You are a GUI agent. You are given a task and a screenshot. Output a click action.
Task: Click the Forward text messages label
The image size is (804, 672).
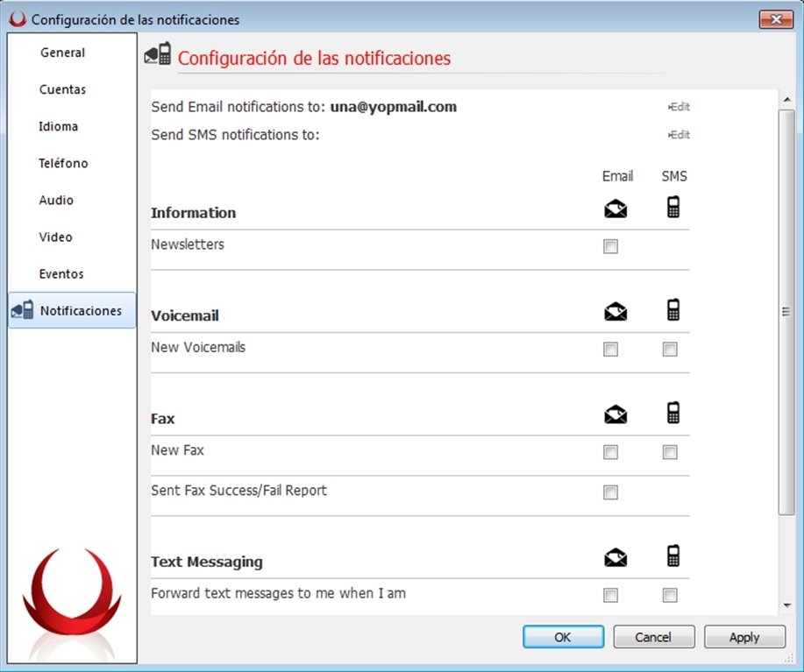[279, 593]
